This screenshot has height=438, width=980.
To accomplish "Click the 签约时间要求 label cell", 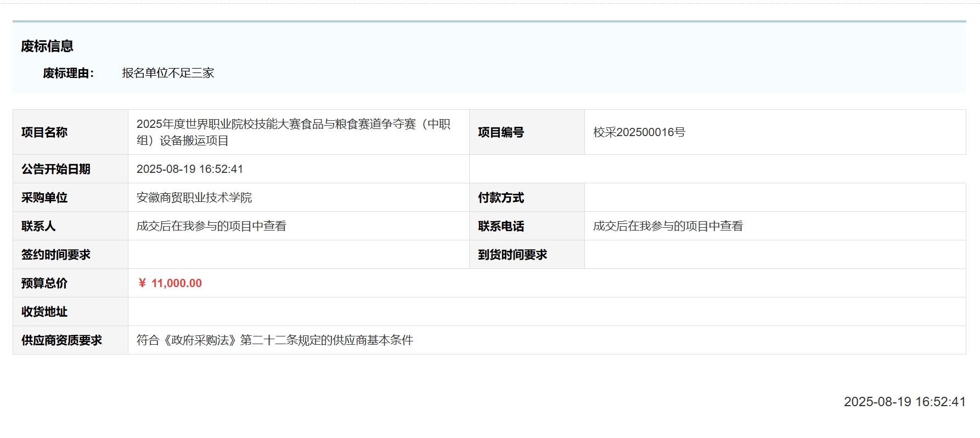I will 56,255.
